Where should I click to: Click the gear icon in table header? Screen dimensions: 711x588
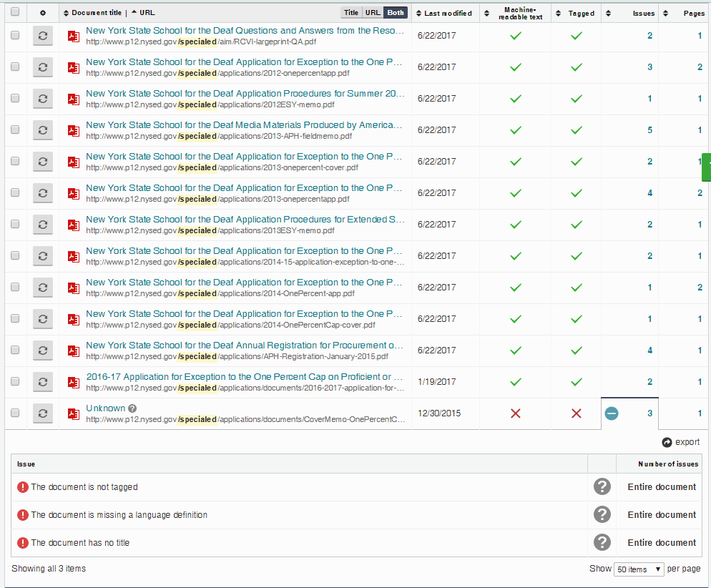[x=43, y=13]
